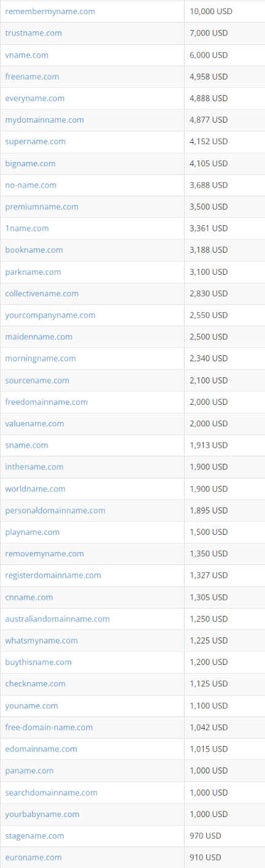Click removemyname.com link
The height and width of the screenshot is (868, 265).
click(44, 553)
